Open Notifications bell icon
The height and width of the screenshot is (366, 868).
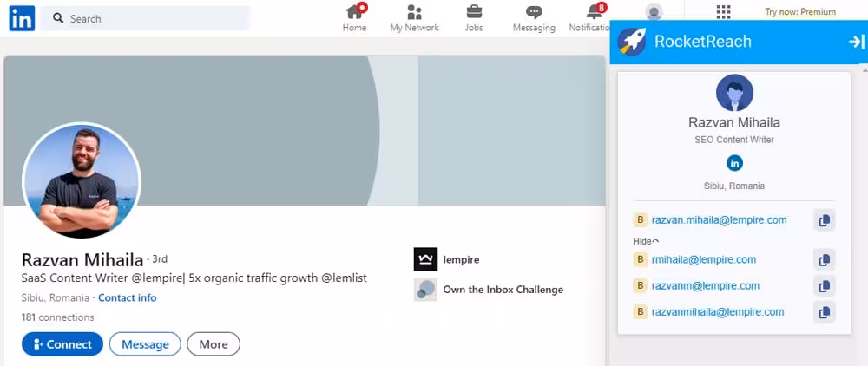(x=595, y=12)
